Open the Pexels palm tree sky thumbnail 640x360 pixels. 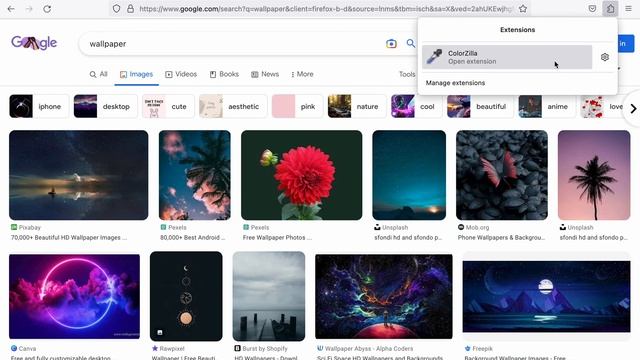click(195, 175)
